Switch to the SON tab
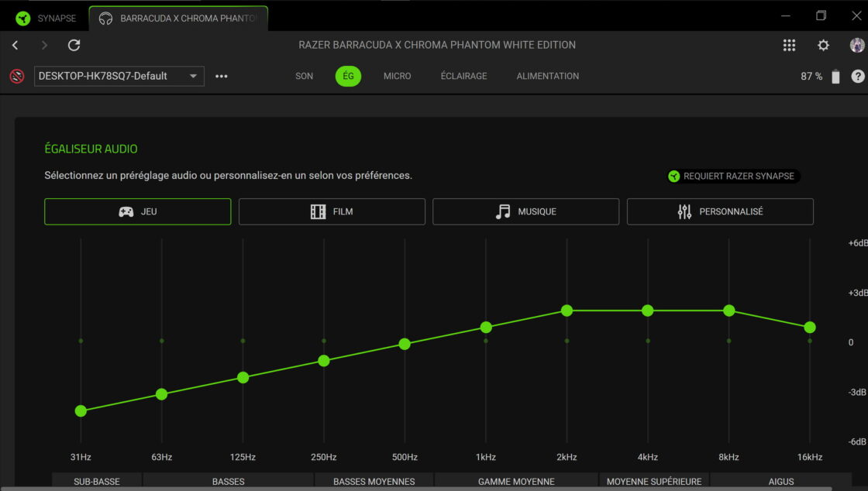This screenshot has height=491, width=868. click(304, 76)
